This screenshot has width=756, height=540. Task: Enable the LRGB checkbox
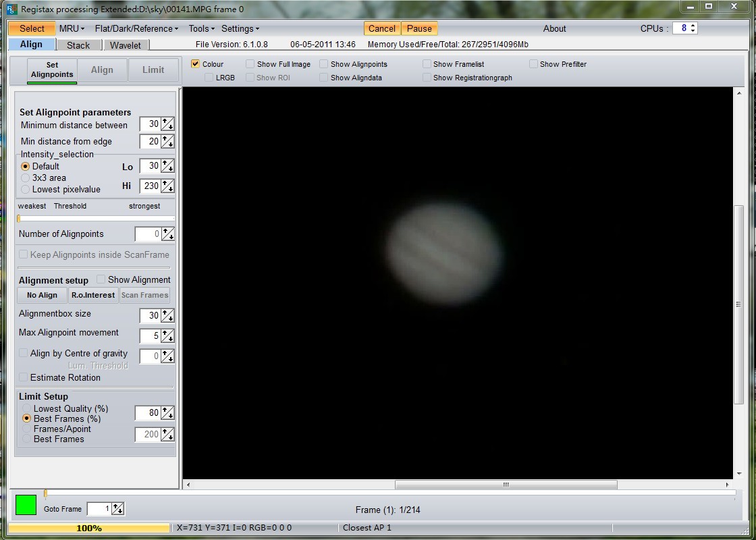(209, 78)
